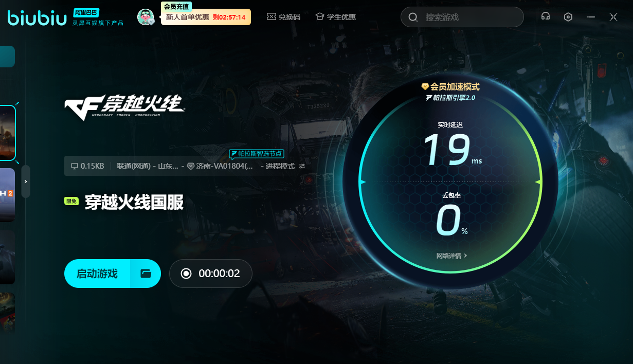Image resolution: width=633 pixels, height=364 pixels.
Task: Click the 启动游戏 launch button
Action: point(97,274)
